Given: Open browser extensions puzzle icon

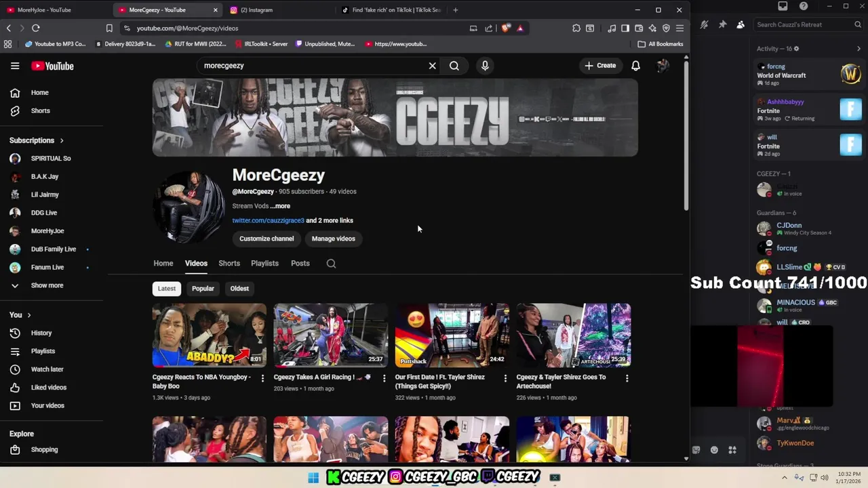Looking at the screenshot, I should click(576, 28).
